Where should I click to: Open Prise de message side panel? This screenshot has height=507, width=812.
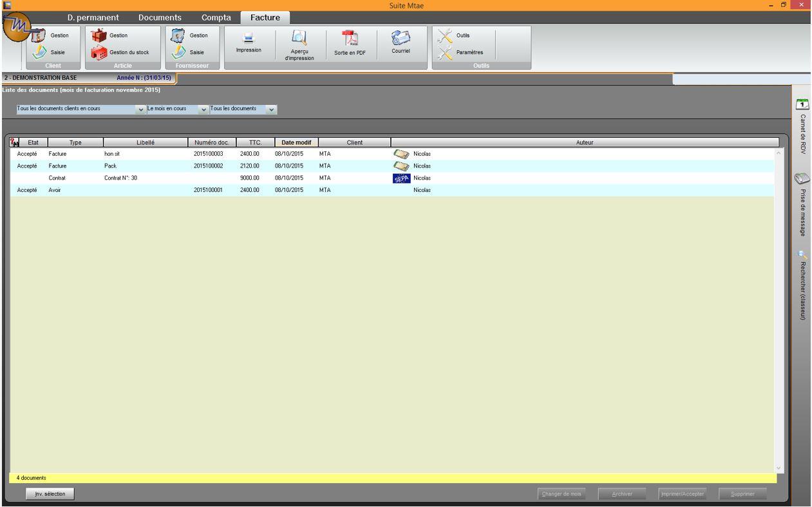tap(802, 206)
